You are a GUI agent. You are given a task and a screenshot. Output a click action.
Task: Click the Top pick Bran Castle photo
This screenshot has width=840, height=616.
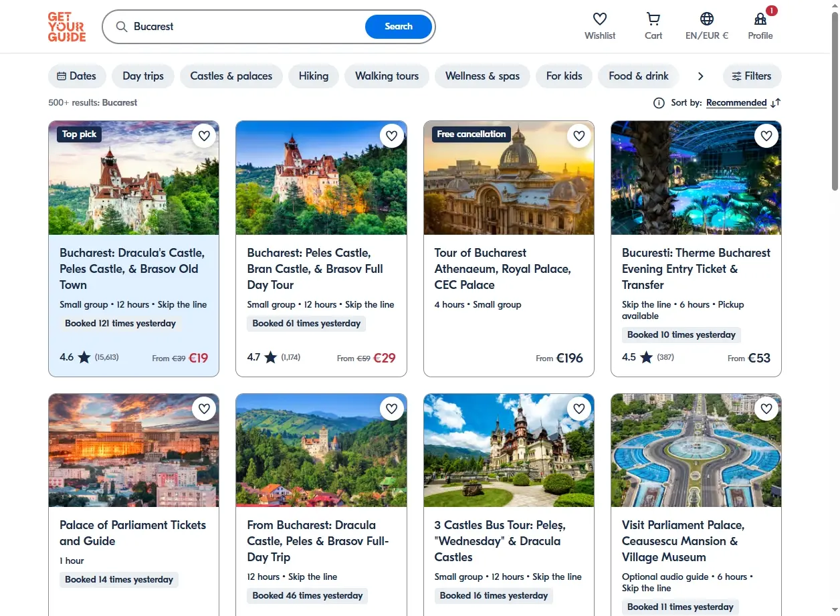pos(134,178)
